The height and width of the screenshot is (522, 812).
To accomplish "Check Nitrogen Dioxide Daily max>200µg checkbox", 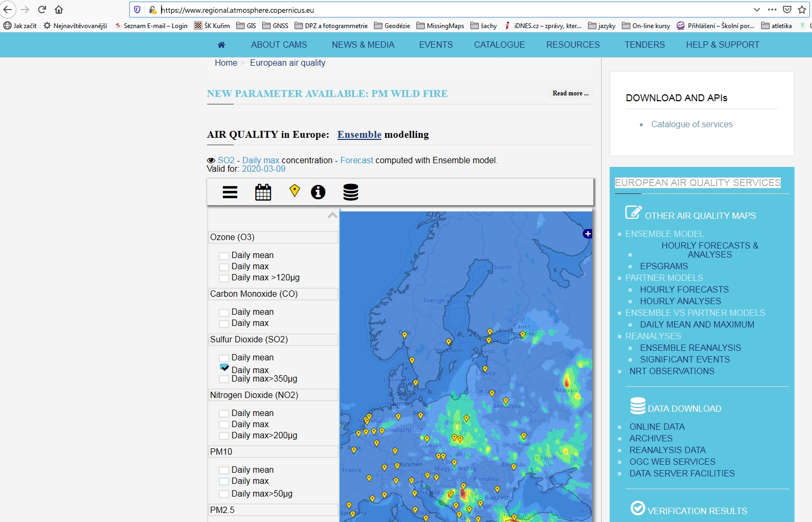I will pyautogui.click(x=224, y=436).
